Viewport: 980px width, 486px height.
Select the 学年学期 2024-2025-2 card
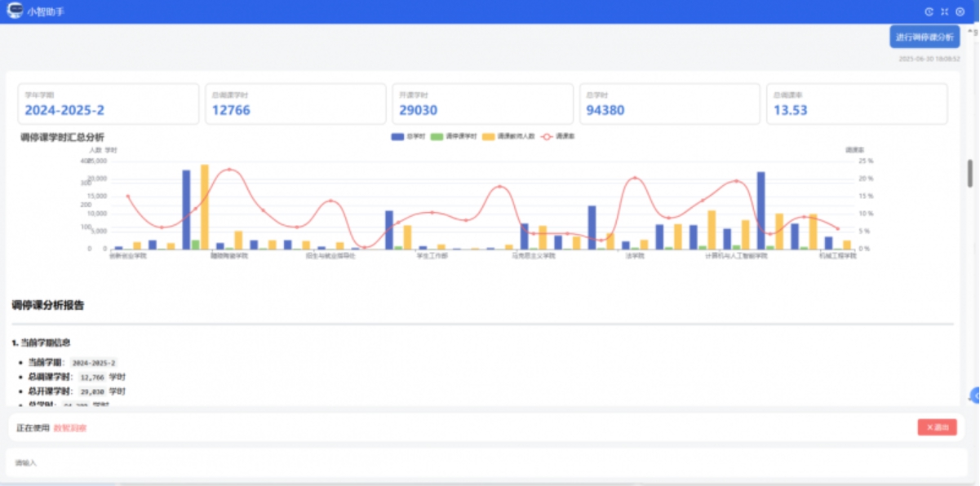pyautogui.click(x=108, y=104)
